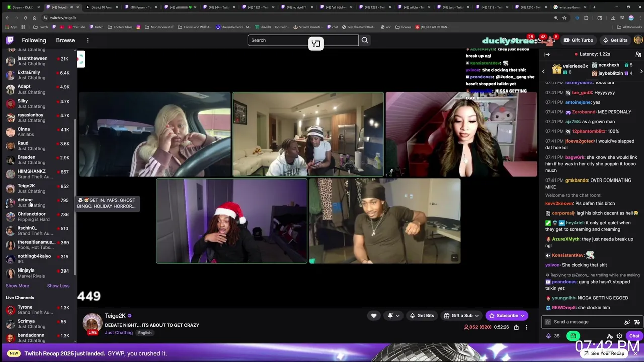The height and width of the screenshot is (362, 644).
Task: Open the channel points balance of 35
Action: coord(553,336)
